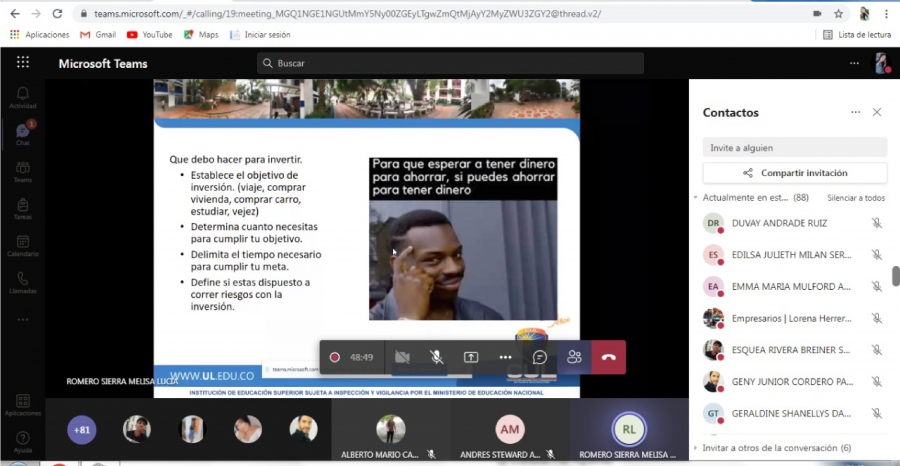Open Tareas in the left rail
This screenshot has height=466, width=900.
(x=22, y=209)
